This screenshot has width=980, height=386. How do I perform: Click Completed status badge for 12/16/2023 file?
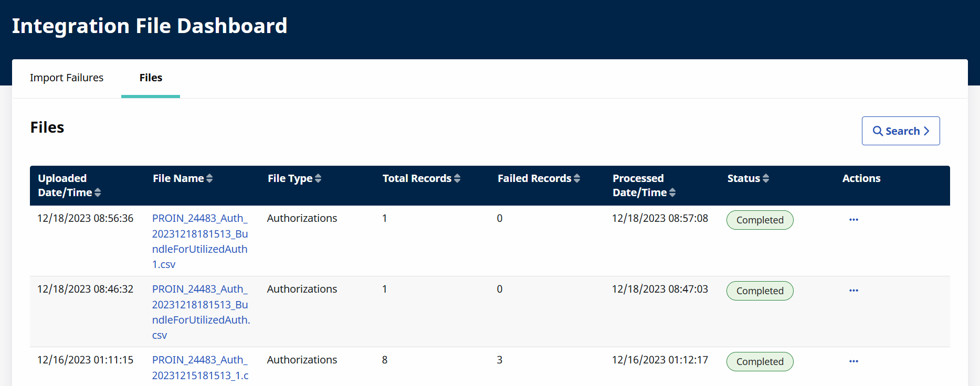pos(760,362)
